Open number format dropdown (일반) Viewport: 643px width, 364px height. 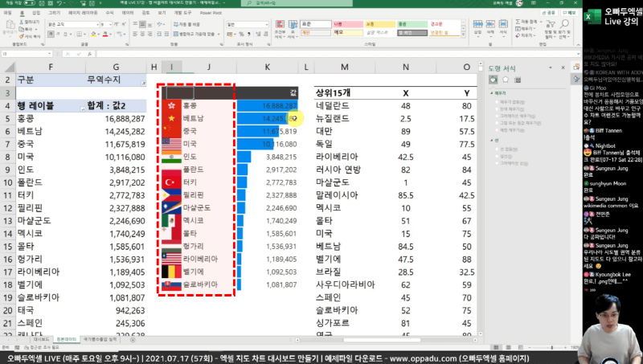pyautogui.click(x=267, y=25)
